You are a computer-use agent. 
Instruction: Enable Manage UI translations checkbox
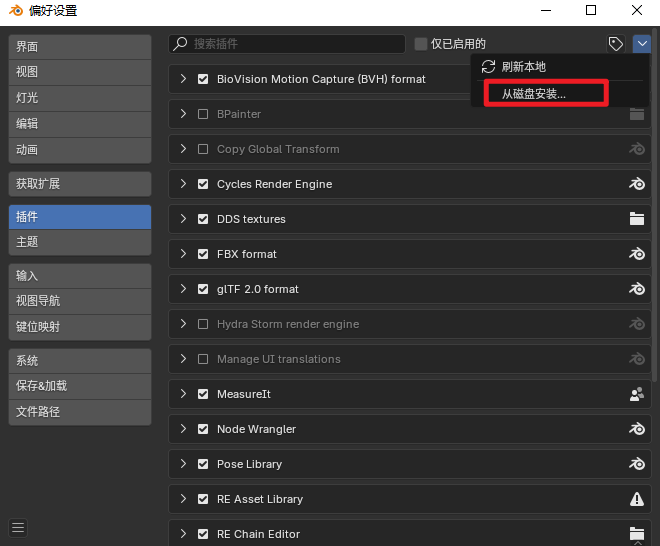[x=203, y=359]
